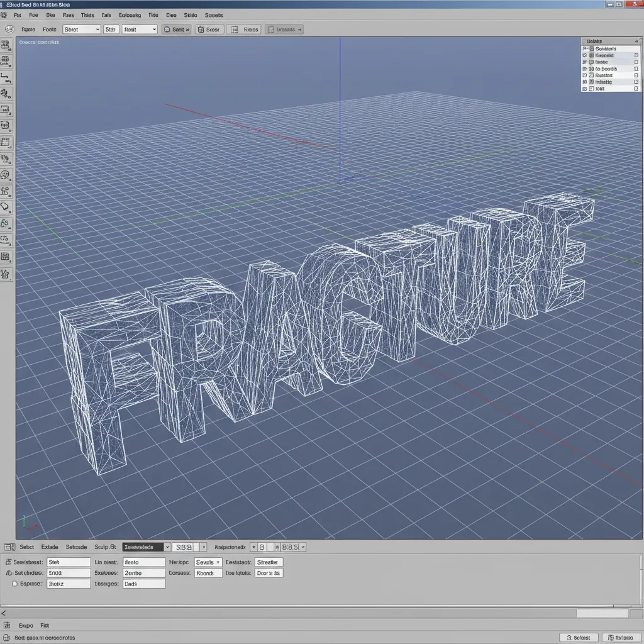Screen dimensions: 644x644
Task: Click the small icon before the B field
Action: 254,547
